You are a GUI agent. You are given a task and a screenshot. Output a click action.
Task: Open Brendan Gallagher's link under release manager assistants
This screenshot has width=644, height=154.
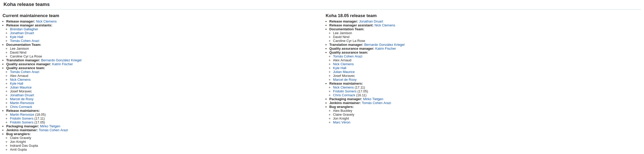coord(24,29)
